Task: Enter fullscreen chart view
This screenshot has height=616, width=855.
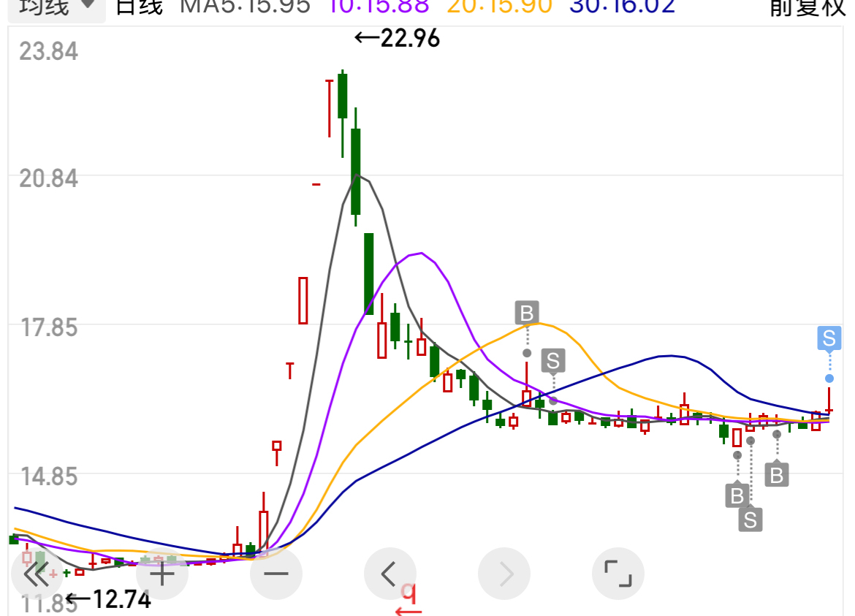Action: tap(617, 574)
